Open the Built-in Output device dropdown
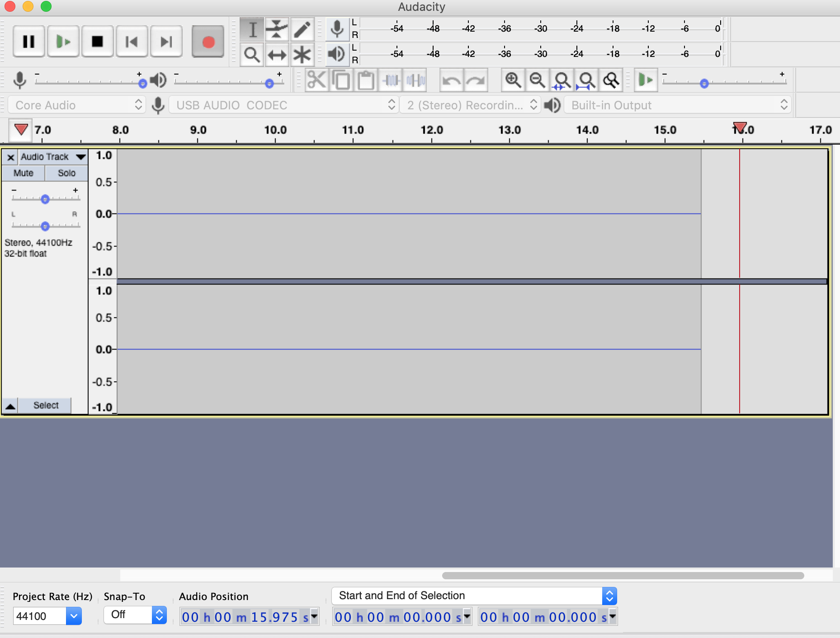 click(x=678, y=105)
